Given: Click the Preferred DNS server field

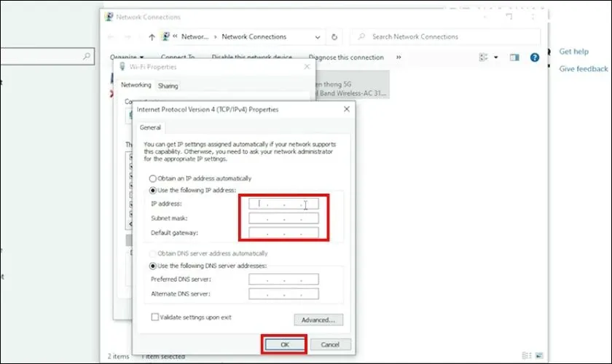Looking at the screenshot, I should coord(283,279).
